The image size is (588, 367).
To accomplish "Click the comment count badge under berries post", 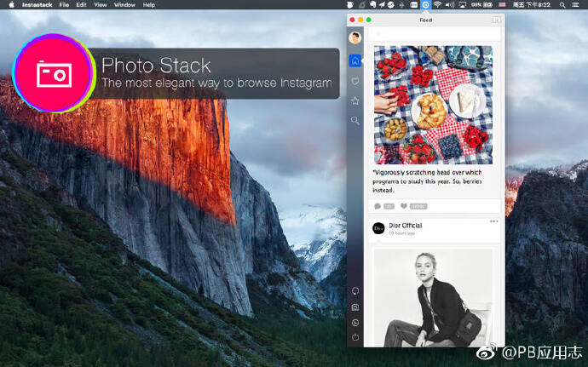I will 389,206.
